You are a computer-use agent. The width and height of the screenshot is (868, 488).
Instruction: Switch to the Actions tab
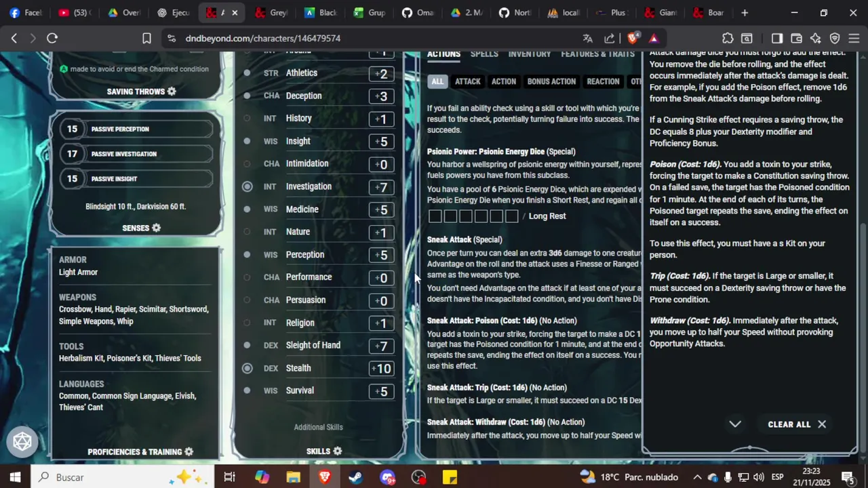[x=443, y=54]
